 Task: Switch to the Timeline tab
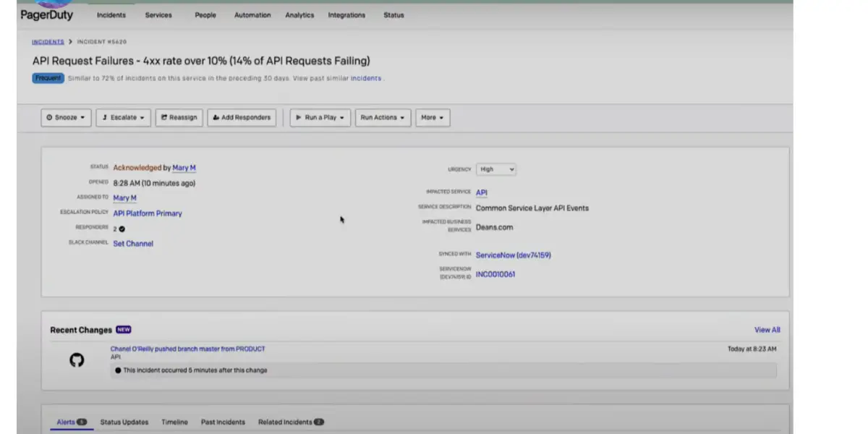(174, 422)
